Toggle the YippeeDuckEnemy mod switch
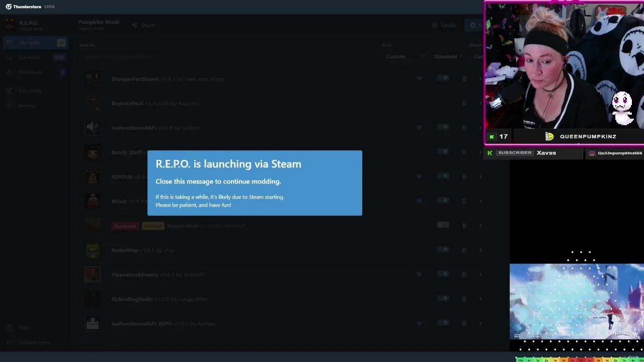The height and width of the screenshot is (362, 644). [x=443, y=274]
